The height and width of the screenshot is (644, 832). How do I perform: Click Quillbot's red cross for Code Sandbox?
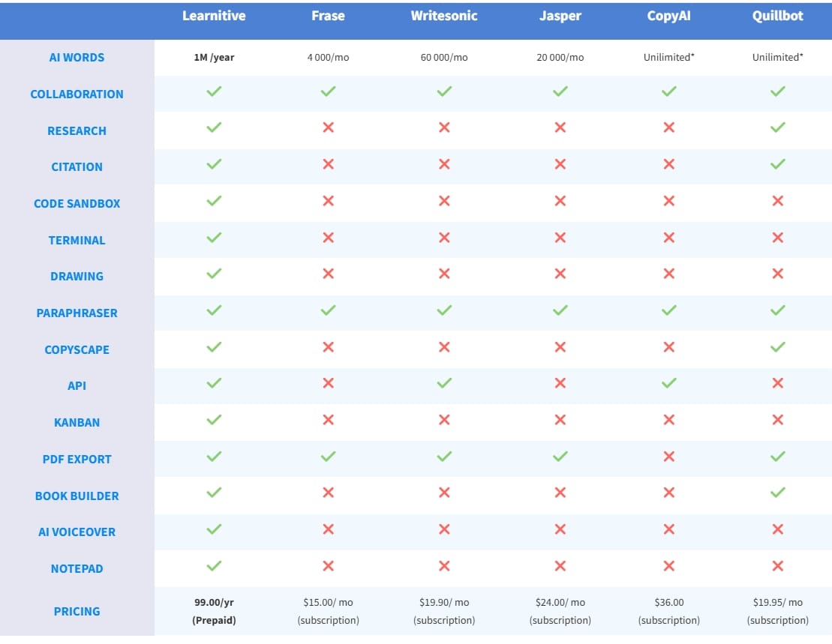[x=777, y=201]
